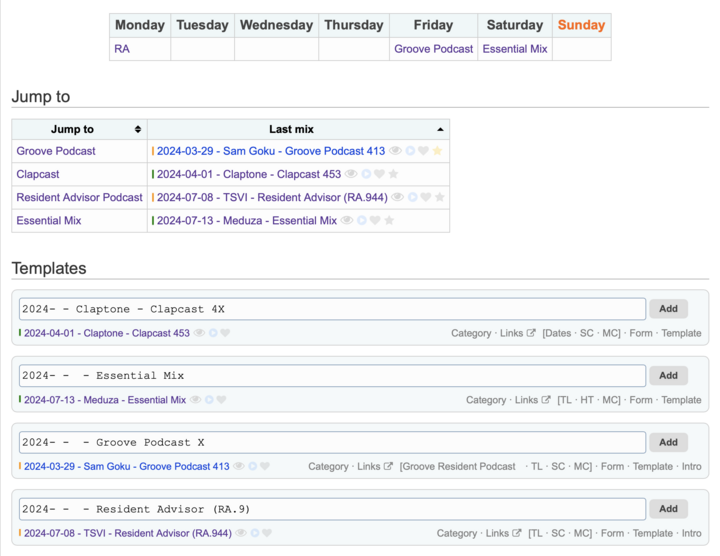Screen dimensions: 720x556
Task: Click the star icon in the Clapcast 453 table row
Action: (393, 174)
